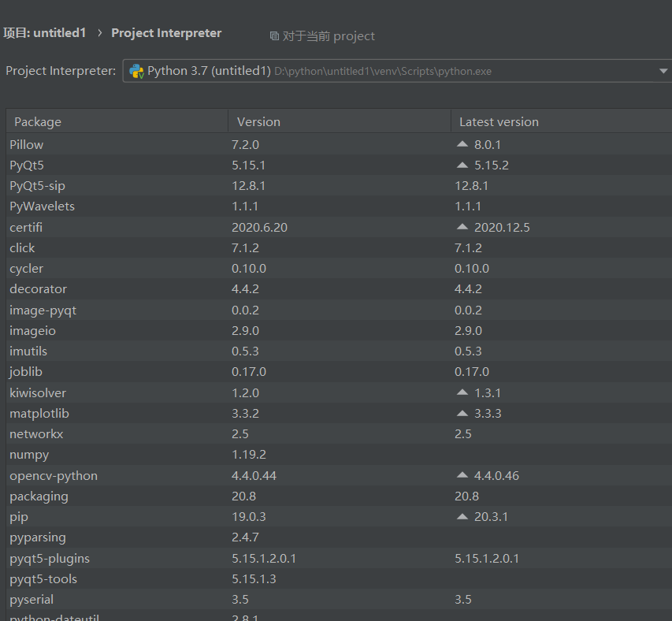
Task: Click the Python interpreter logo icon
Action: click(x=137, y=71)
